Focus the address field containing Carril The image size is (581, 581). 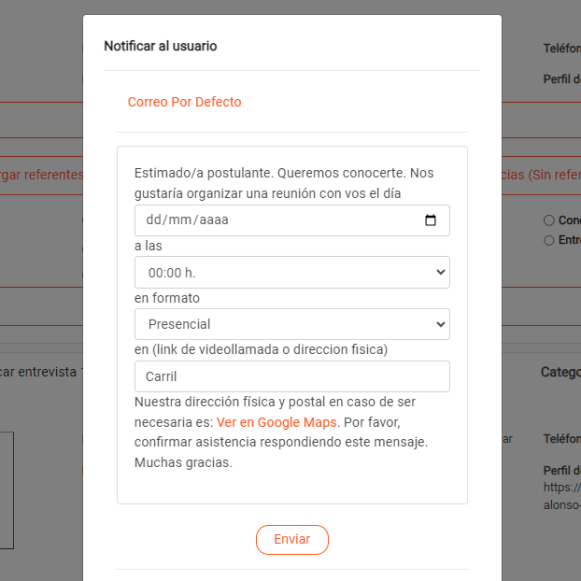pos(292,376)
